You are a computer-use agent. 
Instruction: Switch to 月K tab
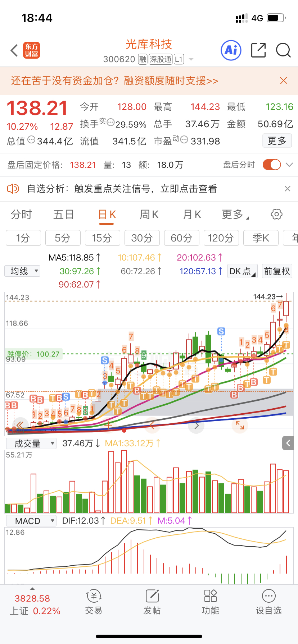192,215
